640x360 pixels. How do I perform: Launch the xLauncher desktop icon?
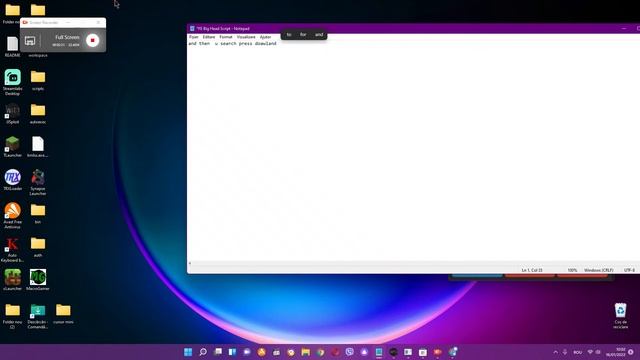[12, 280]
